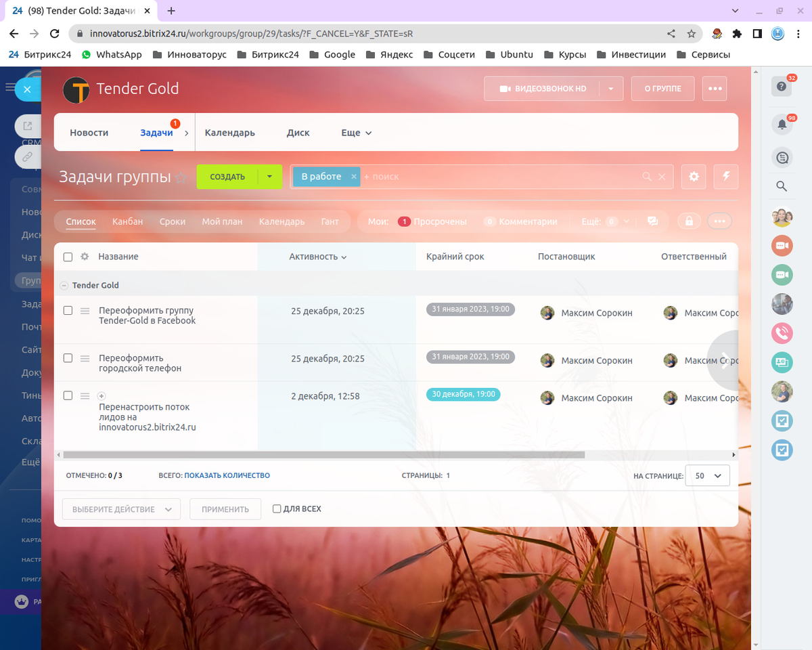812x650 pixels.
Task: Remove the 'В работе' filter chip
Action: pos(353,176)
